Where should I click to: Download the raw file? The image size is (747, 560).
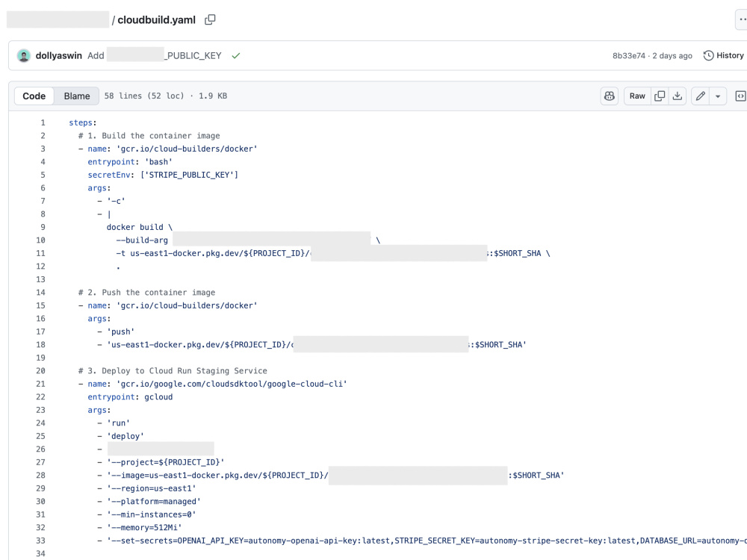click(x=677, y=96)
